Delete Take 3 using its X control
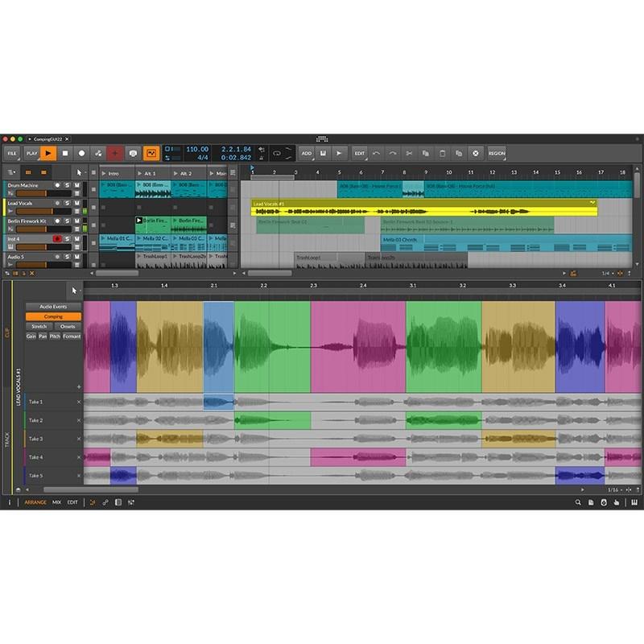Image resolution: width=644 pixels, height=644 pixels. pyautogui.click(x=77, y=439)
